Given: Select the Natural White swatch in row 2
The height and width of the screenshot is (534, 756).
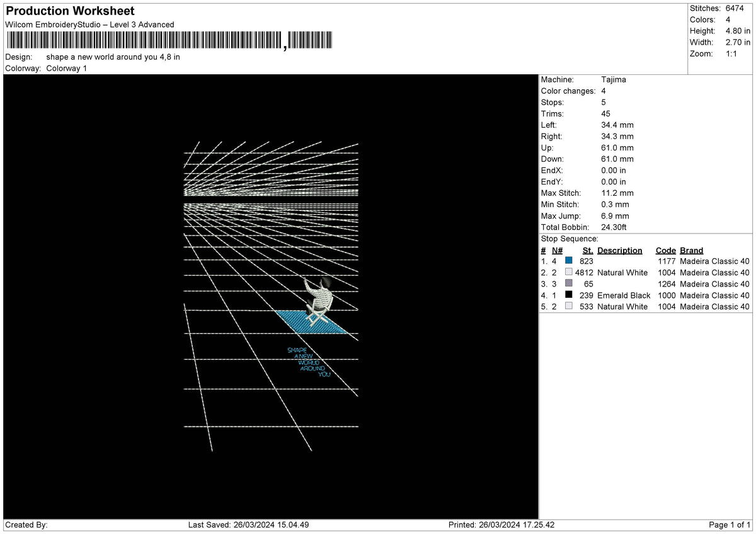Looking at the screenshot, I should pyautogui.click(x=569, y=272).
